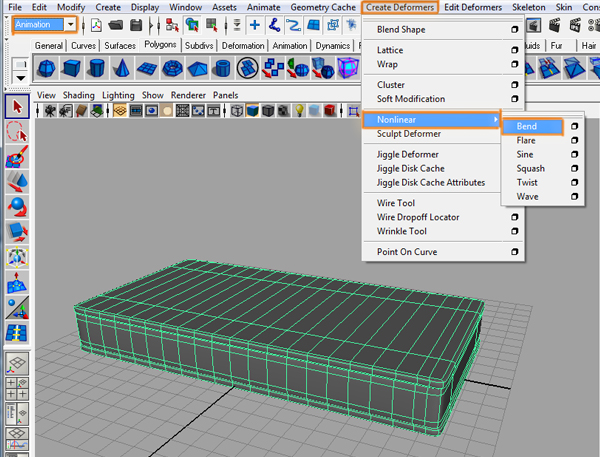Open Wire Dropoff Locator options box

(515, 217)
